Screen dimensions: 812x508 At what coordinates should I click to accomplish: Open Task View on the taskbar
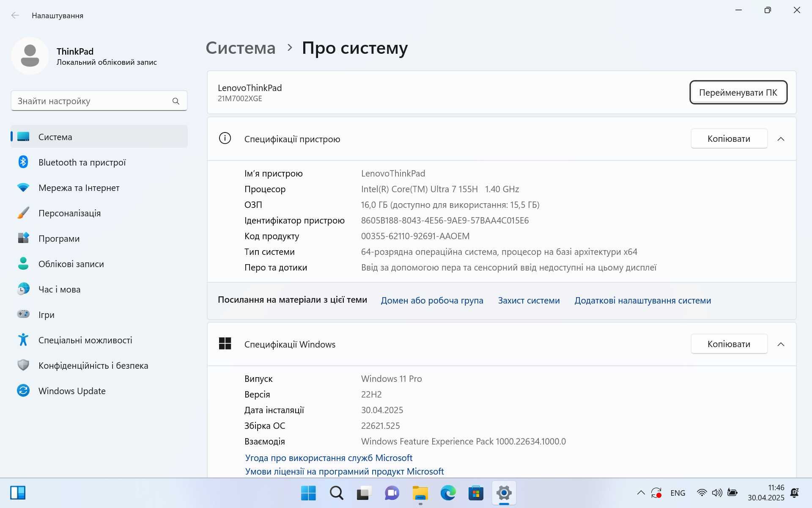pos(364,493)
